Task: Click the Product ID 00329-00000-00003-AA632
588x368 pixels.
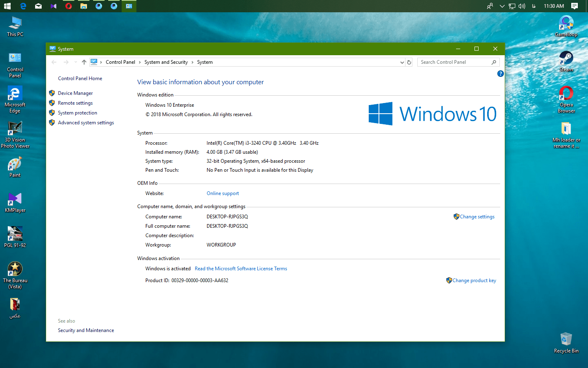Action: pyautogui.click(x=200, y=280)
